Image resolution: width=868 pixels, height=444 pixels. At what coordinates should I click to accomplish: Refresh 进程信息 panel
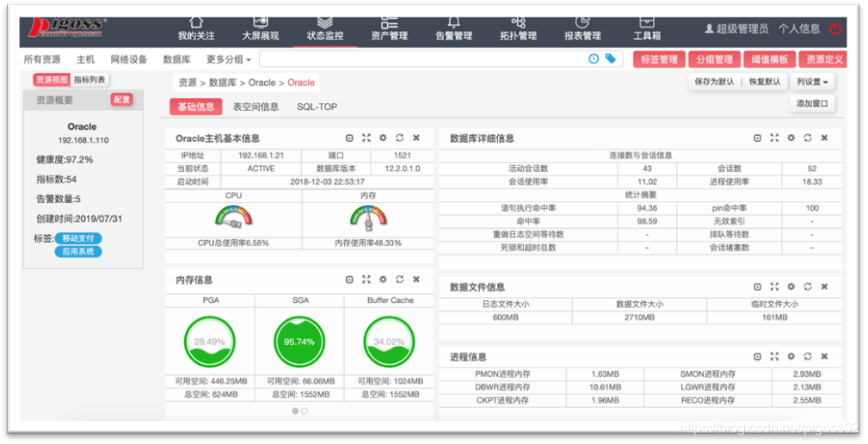pyautogui.click(x=808, y=356)
